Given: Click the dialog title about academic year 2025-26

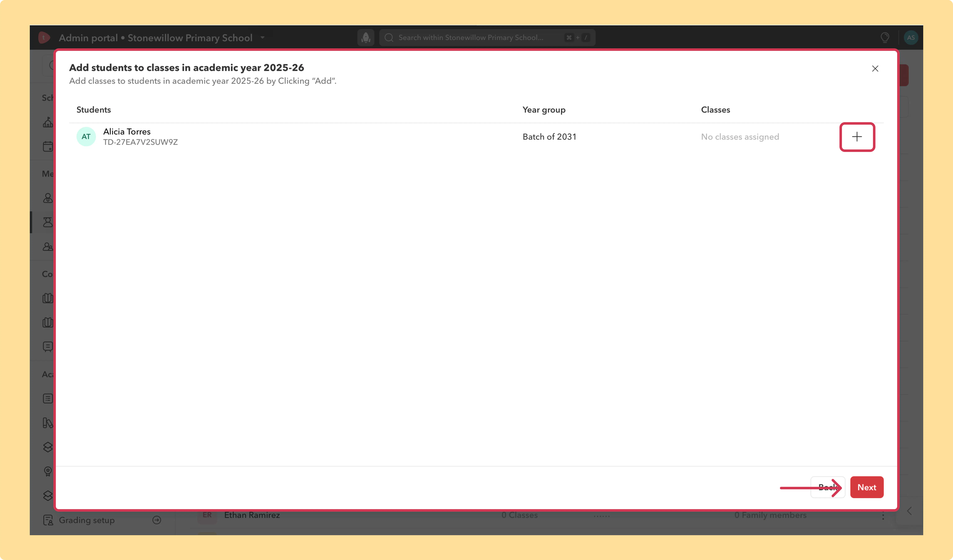Looking at the screenshot, I should coord(186,68).
